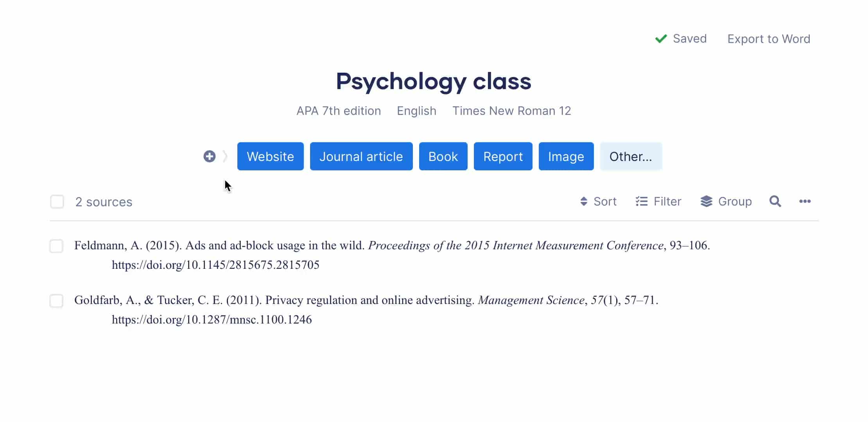
Task: Click the Search icon to search sources
Action: pyautogui.click(x=775, y=201)
